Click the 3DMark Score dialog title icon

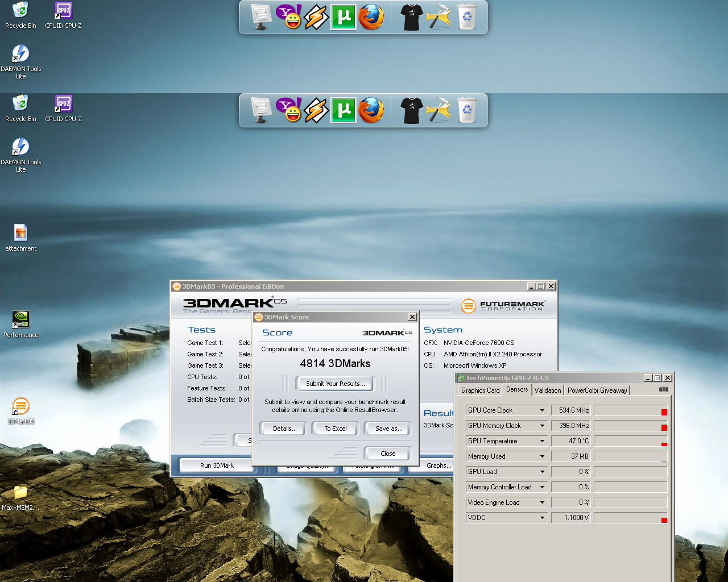click(259, 317)
